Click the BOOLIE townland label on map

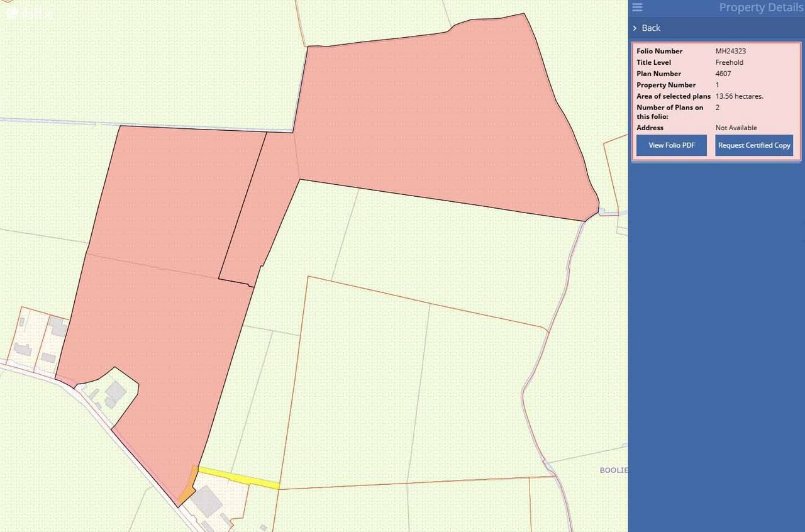pos(613,470)
